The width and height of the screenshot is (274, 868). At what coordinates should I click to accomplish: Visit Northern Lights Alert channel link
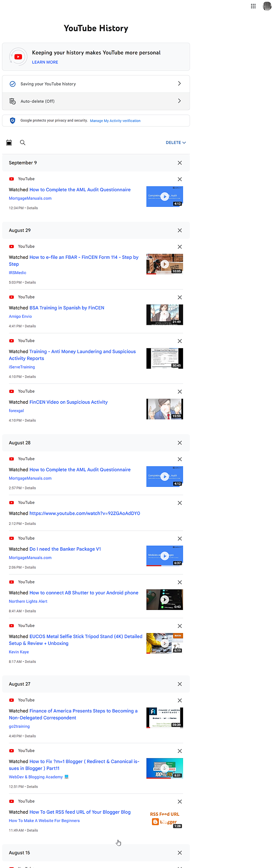point(28,601)
